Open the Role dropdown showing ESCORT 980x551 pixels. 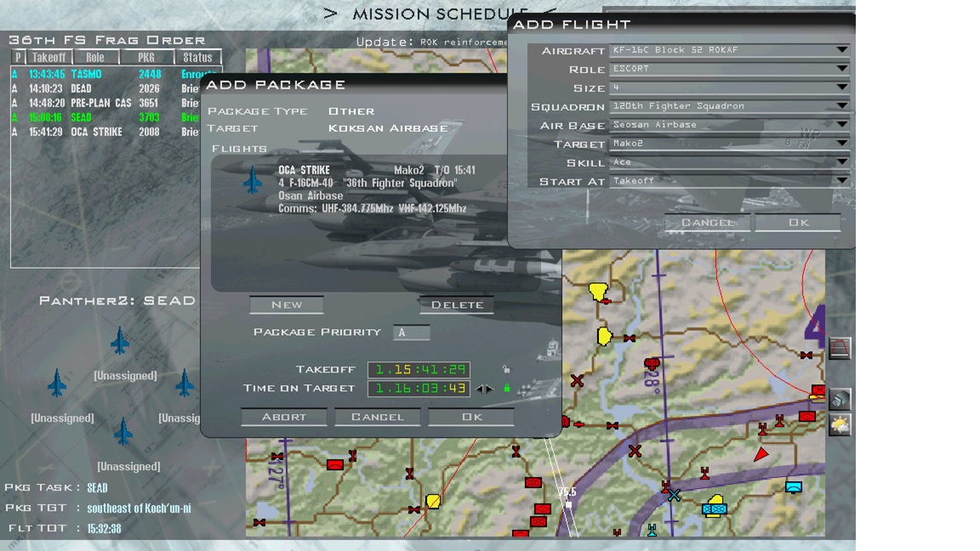(729, 69)
